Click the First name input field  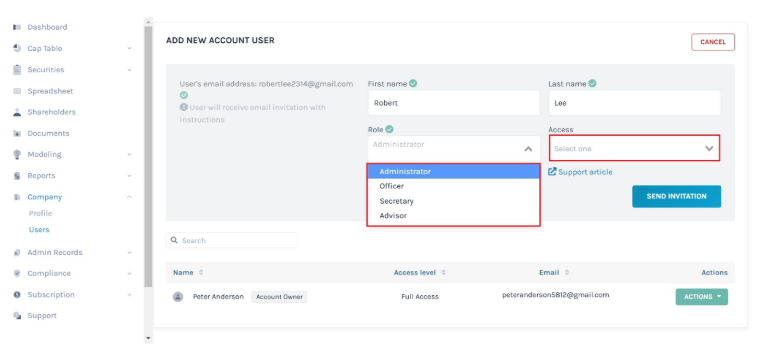click(x=453, y=103)
